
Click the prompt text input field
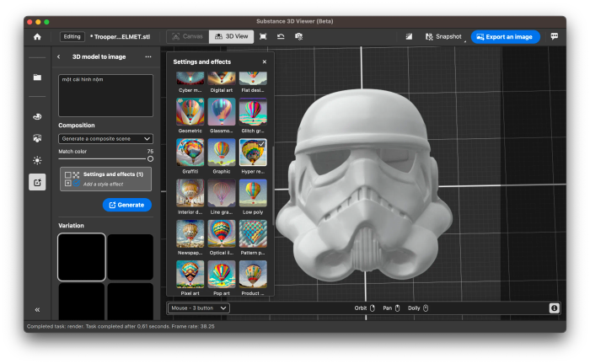(x=105, y=95)
